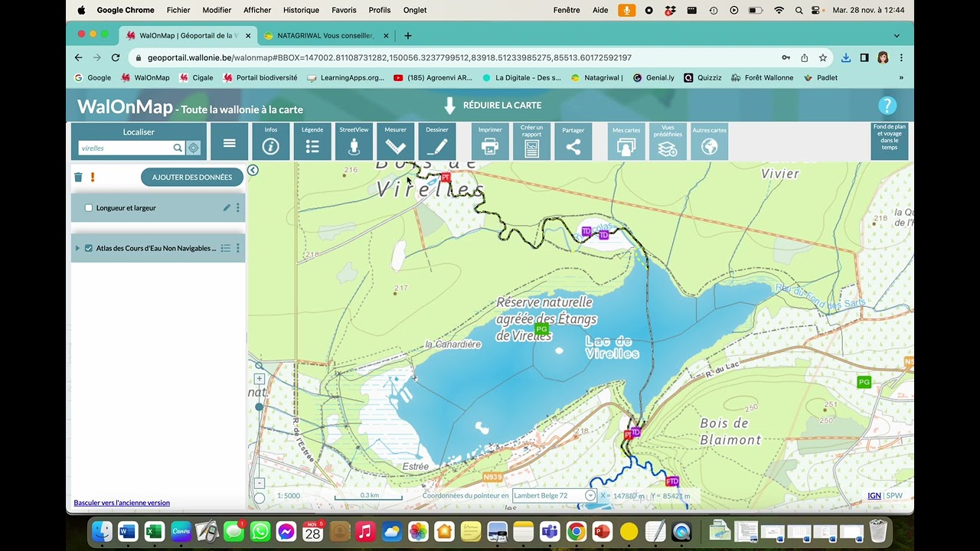Screen dimensions: 980x551
Task: Open Vues prédéfinies
Action: 668,142
